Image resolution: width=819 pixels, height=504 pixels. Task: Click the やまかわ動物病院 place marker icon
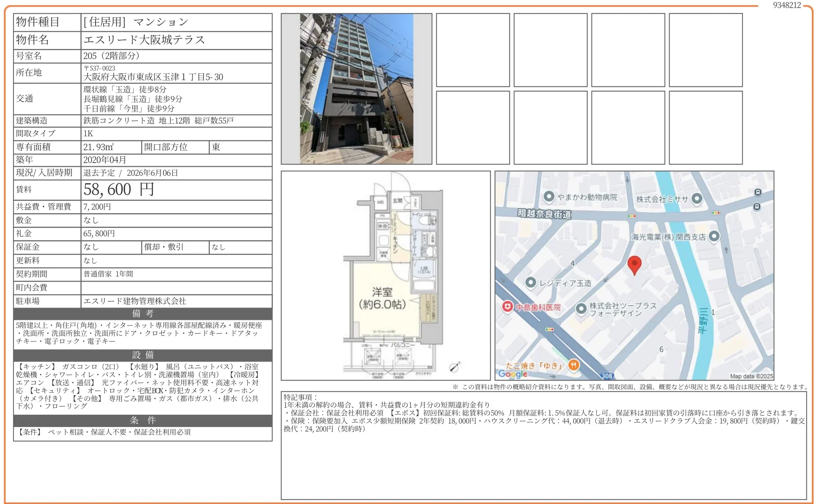(x=549, y=196)
